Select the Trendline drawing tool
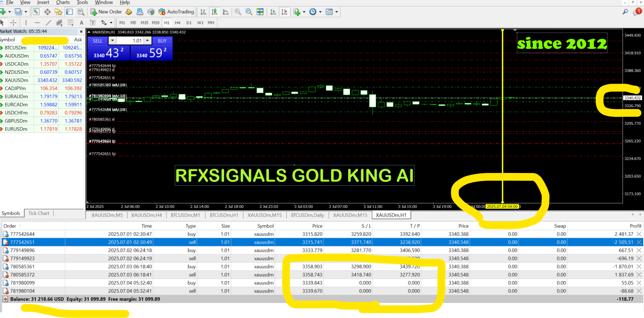The width and height of the screenshot is (644, 318). point(48,23)
